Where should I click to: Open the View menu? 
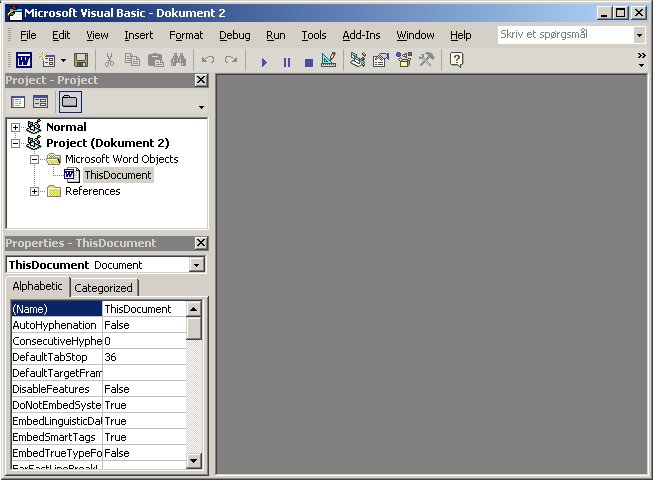tap(97, 35)
